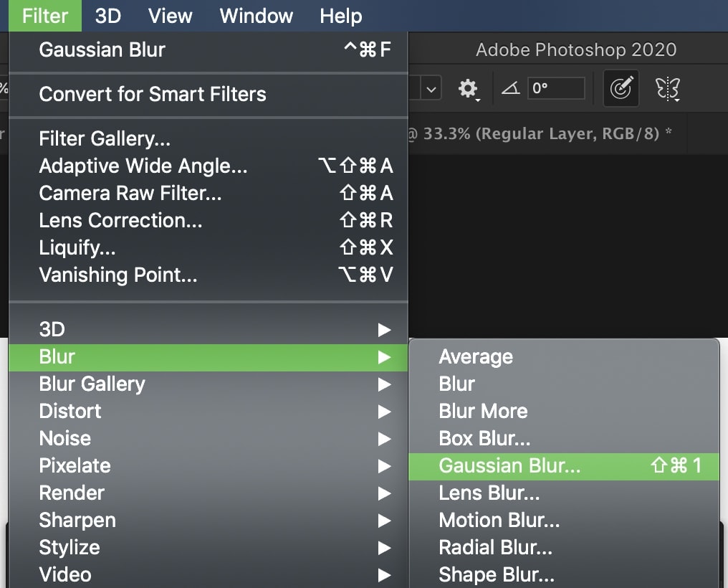Click the brush angle icon

[x=511, y=87]
